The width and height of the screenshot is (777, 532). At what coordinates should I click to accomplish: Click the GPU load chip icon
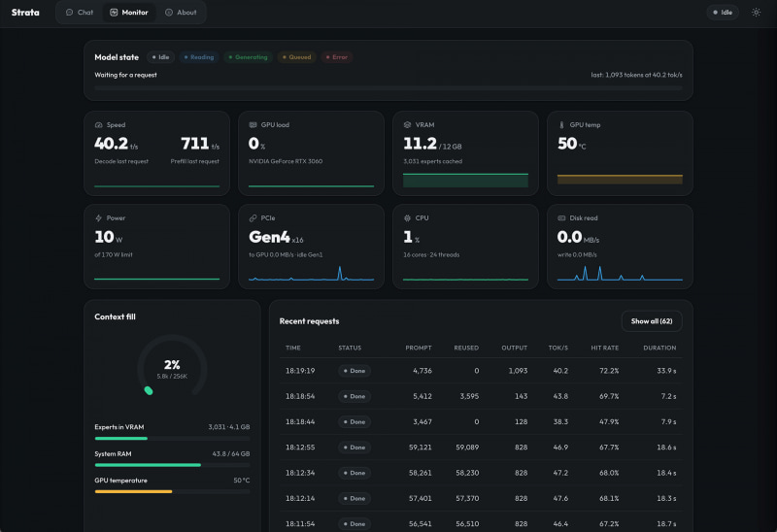253,125
